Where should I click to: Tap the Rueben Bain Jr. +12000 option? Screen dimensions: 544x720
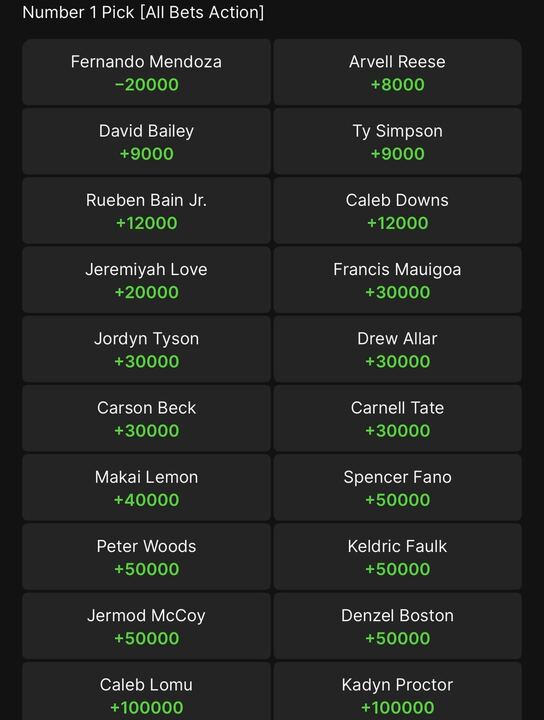tap(146, 211)
